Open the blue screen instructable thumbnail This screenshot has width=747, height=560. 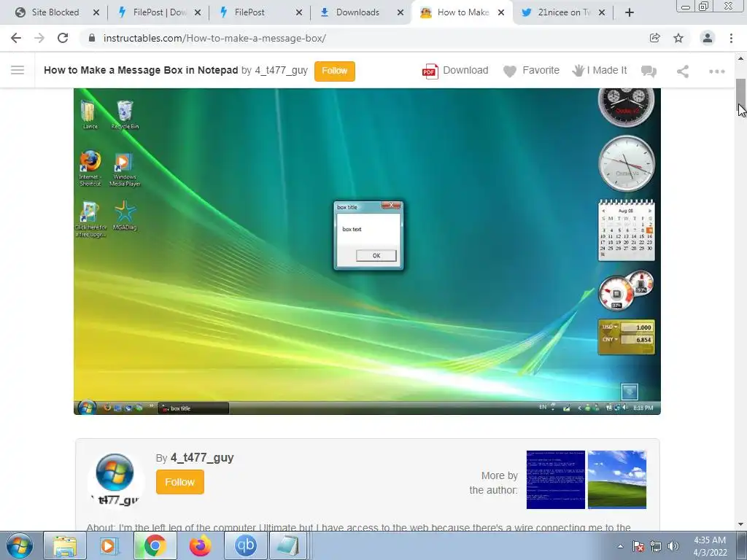[x=555, y=480]
